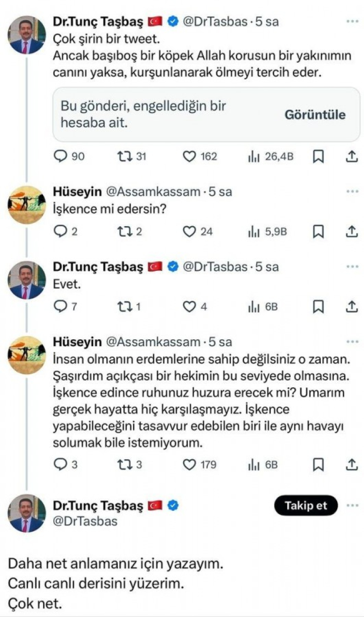This screenshot has height=617, width=364.
Task: Like Hüseyin's long reply with 179 likes
Action: [189, 465]
